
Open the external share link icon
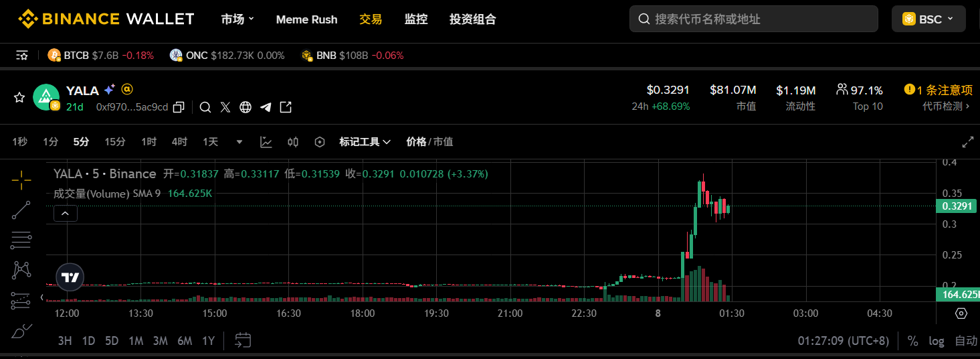click(x=286, y=107)
